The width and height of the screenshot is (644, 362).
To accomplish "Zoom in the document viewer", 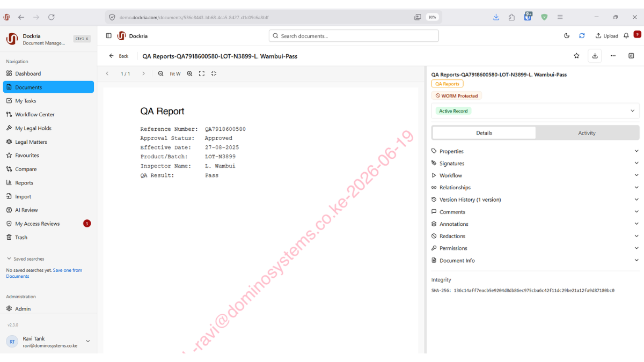I will (x=189, y=73).
